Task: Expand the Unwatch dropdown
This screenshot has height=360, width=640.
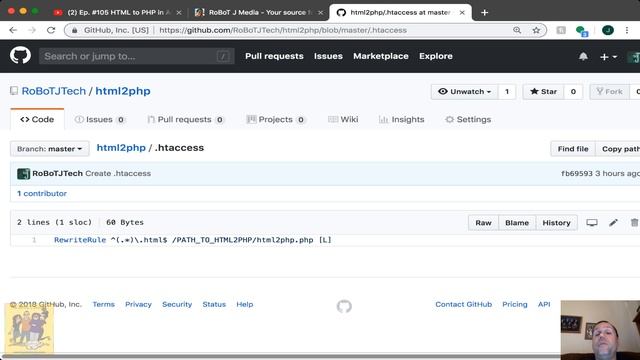Action: 464,92
